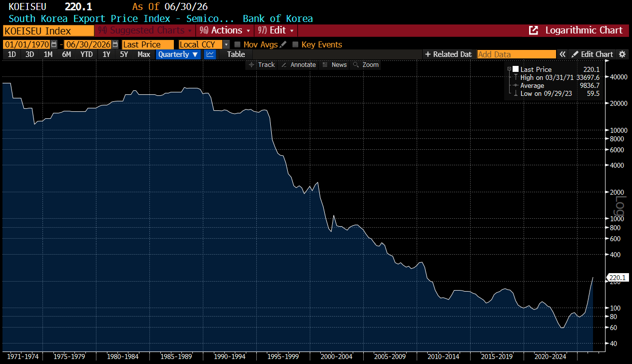Select the YTD range tab
632x364 pixels.
click(87, 54)
